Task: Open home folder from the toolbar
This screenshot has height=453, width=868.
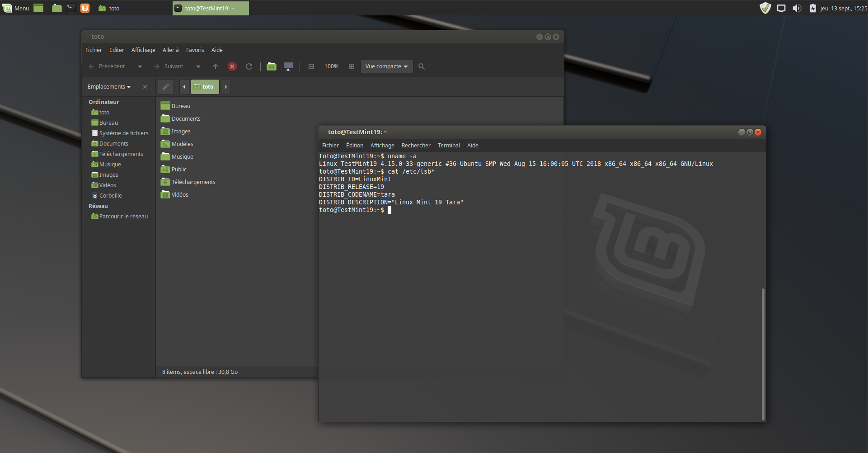Action: pos(272,66)
